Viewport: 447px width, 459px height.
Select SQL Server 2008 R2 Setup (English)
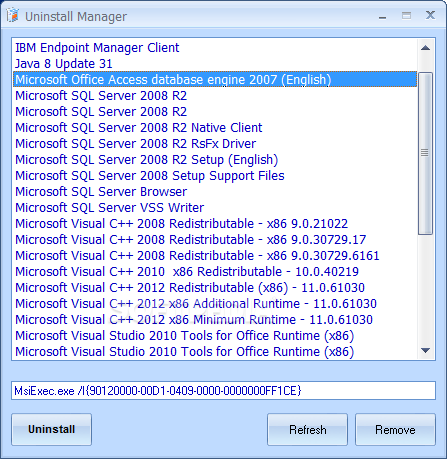click(x=215, y=160)
